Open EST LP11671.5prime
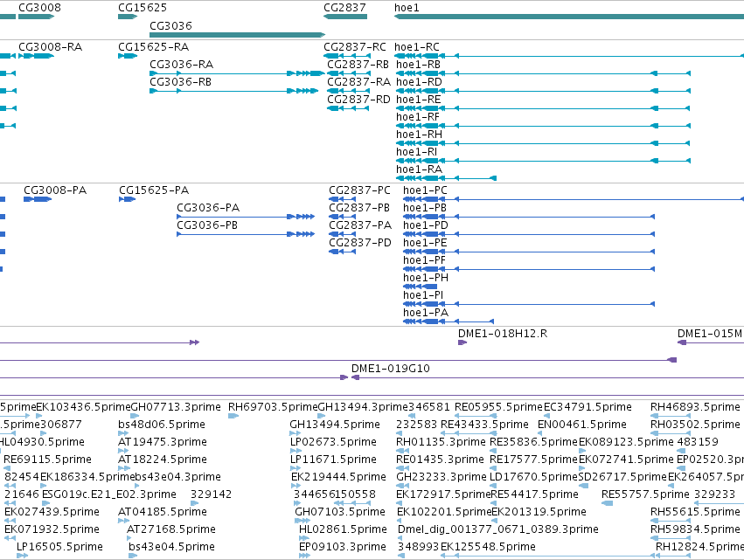This screenshot has height=560, width=744. point(333,460)
